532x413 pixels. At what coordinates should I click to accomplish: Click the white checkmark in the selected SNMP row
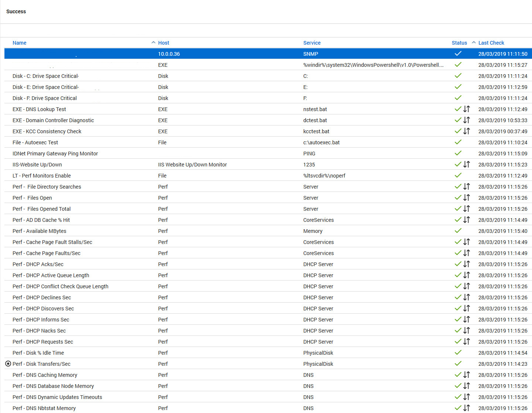point(458,54)
